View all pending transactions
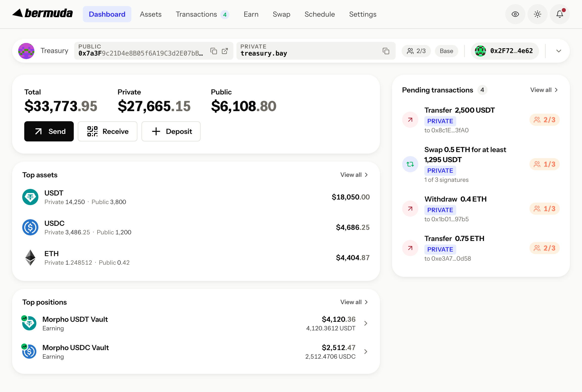This screenshot has width=582, height=392. click(544, 90)
